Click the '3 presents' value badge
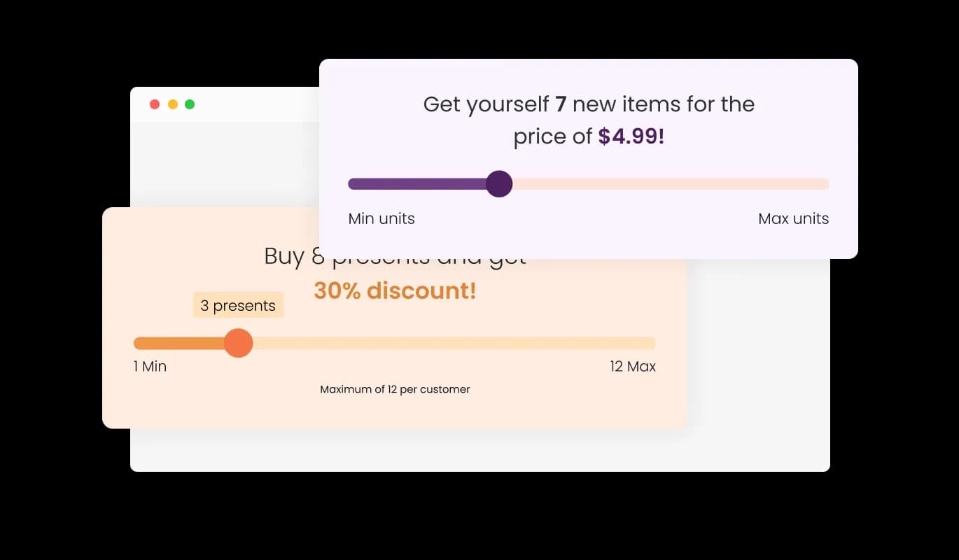 [238, 304]
